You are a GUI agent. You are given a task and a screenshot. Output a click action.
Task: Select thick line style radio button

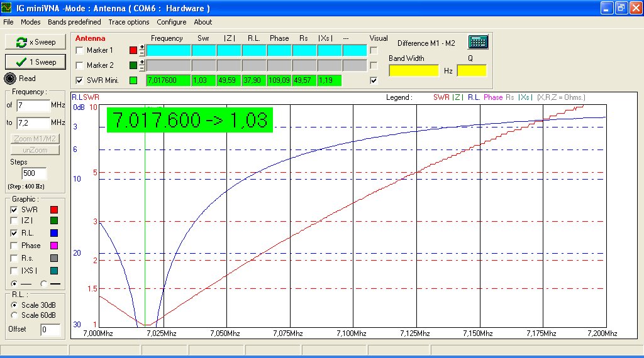(x=44, y=283)
